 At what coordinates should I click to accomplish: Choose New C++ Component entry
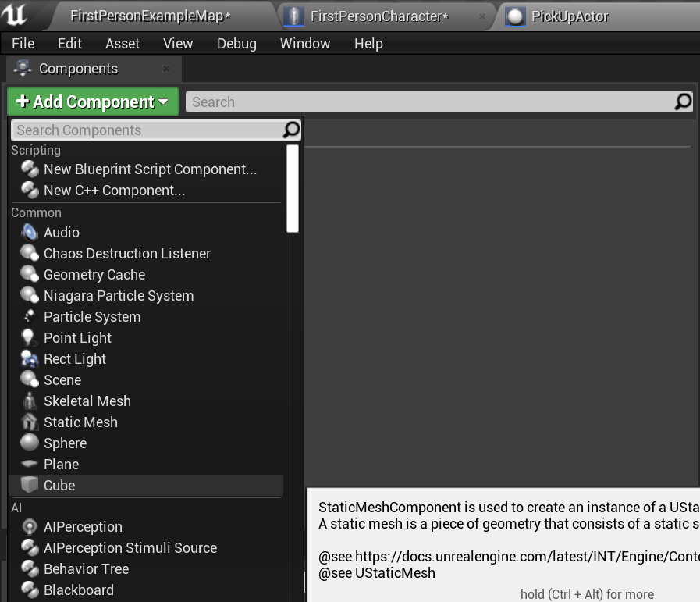[145, 191]
